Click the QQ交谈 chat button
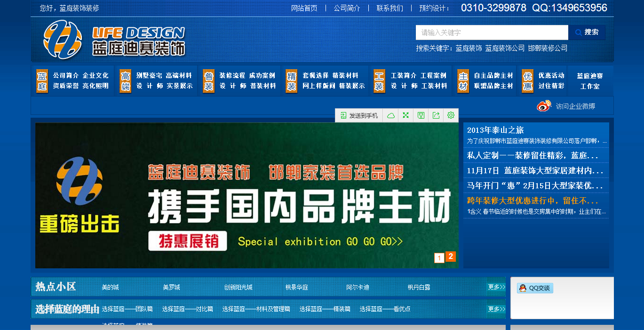Image resolution: width=644 pixels, height=330 pixels. point(535,288)
